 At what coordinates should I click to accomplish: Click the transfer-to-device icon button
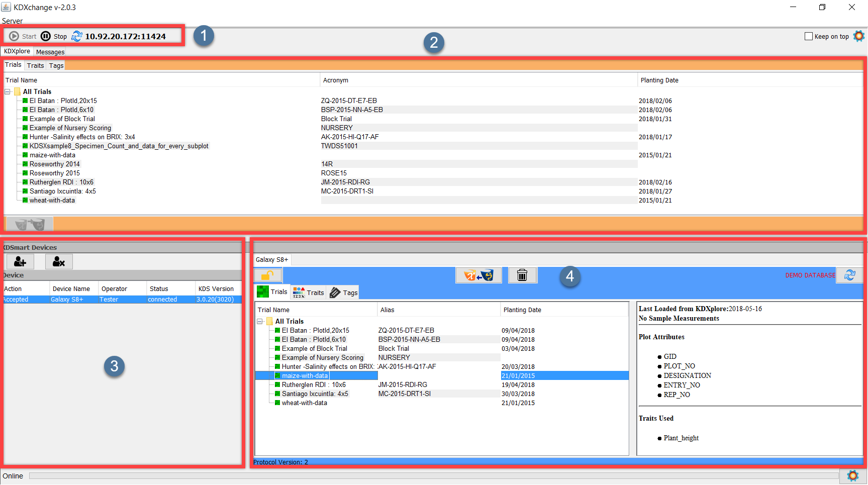point(478,275)
